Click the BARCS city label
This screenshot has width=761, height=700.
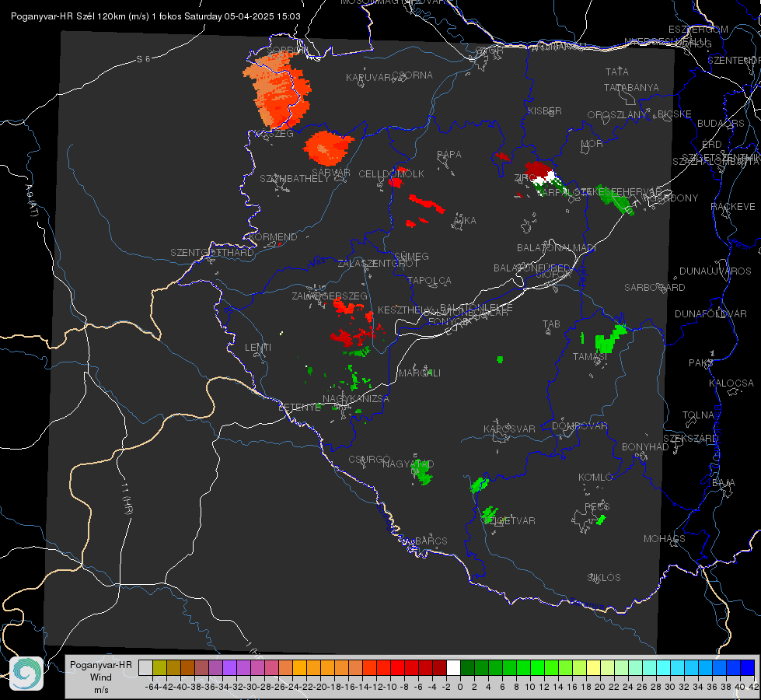point(431,541)
